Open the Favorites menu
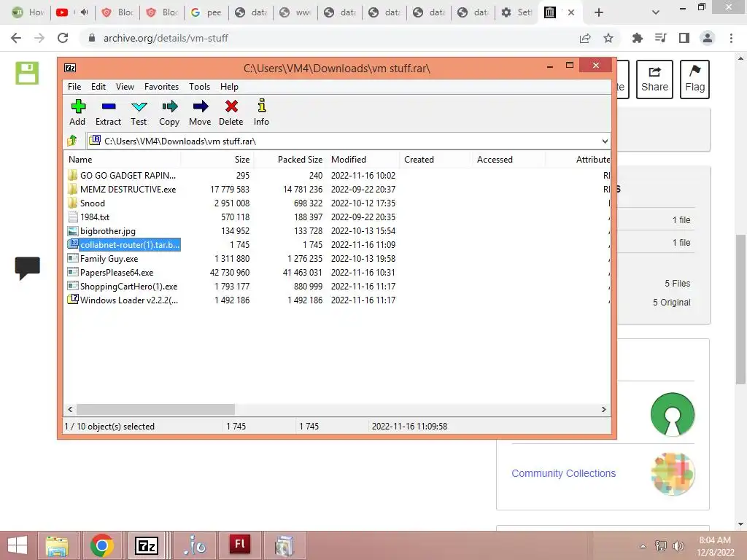This screenshot has width=747, height=560. coord(161,87)
